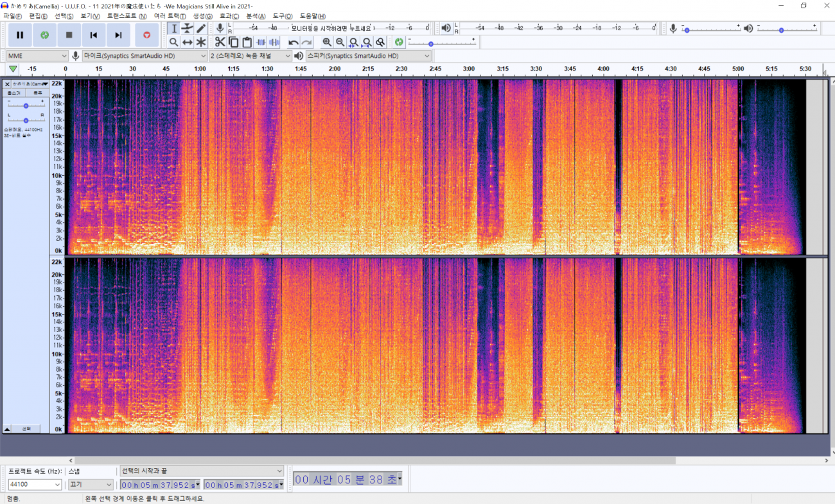This screenshot has width=835, height=504.
Task: Open the 트랜스포트(N) menu
Action: (x=127, y=16)
